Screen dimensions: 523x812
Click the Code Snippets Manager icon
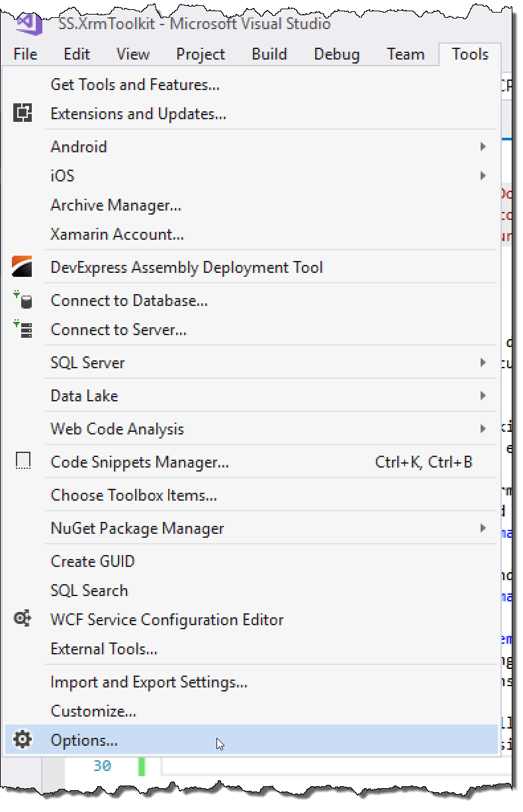tap(23, 461)
